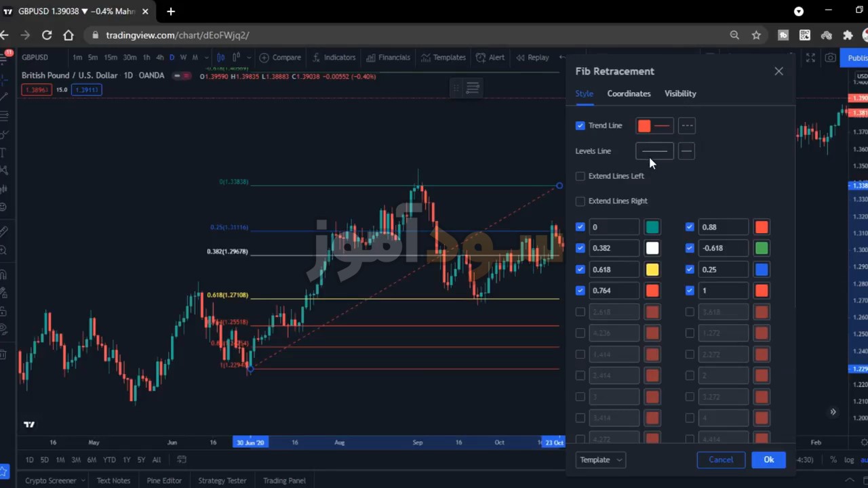Set chart range to 3M
This screenshot has width=868, height=488.
click(x=76, y=460)
